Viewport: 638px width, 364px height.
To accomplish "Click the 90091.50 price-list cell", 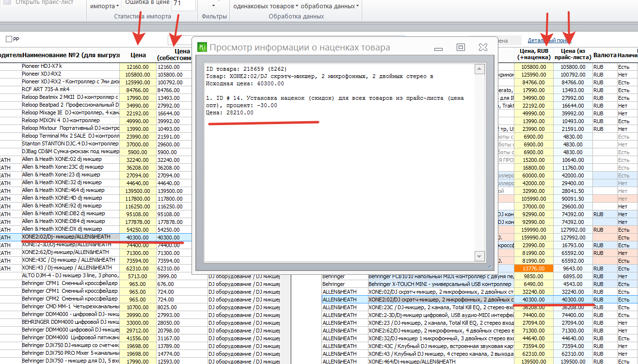I will [573, 199].
